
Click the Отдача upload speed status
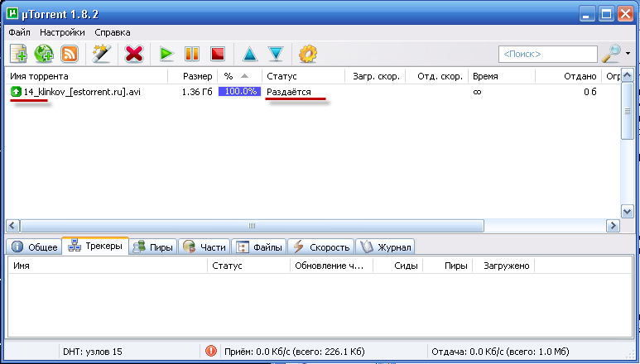point(500,352)
